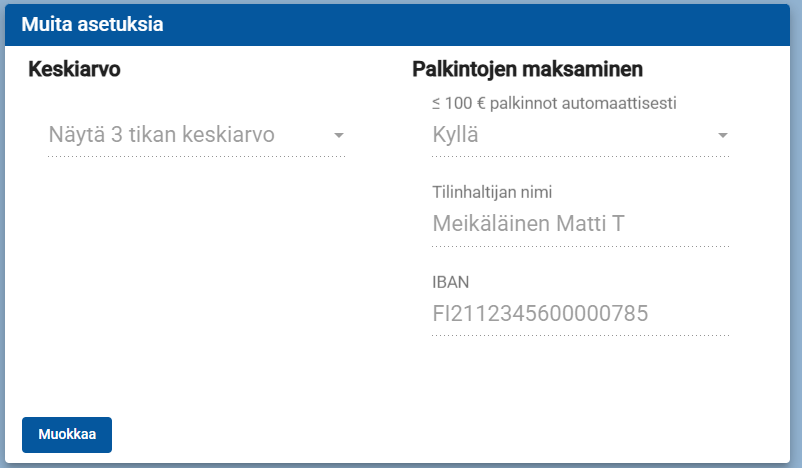Click the IBAN number input field
The image size is (802, 468).
[x=580, y=314]
